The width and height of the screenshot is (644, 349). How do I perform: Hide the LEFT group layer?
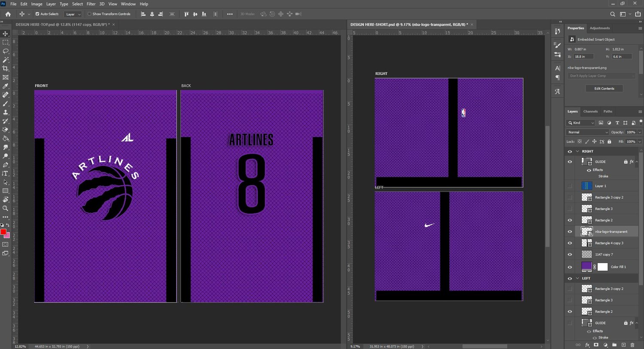coord(570,279)
